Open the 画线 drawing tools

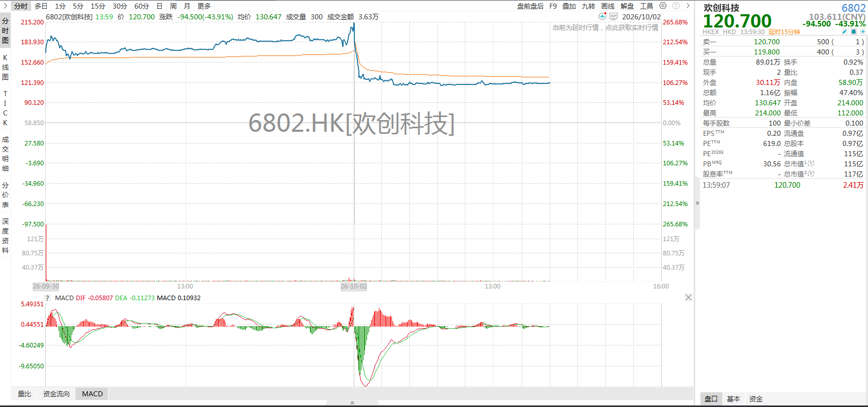tap(608, 6)
